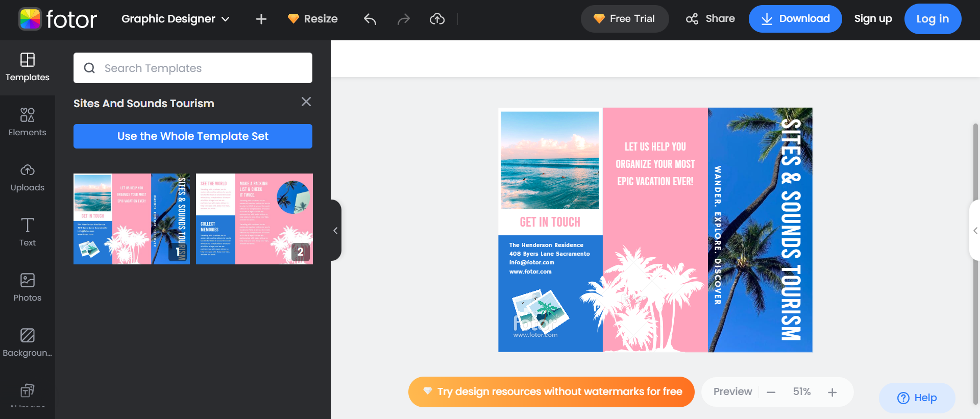The image size is (980, 419).
Task: Select template page 1 thumbnail
Action: pos(132,219)
